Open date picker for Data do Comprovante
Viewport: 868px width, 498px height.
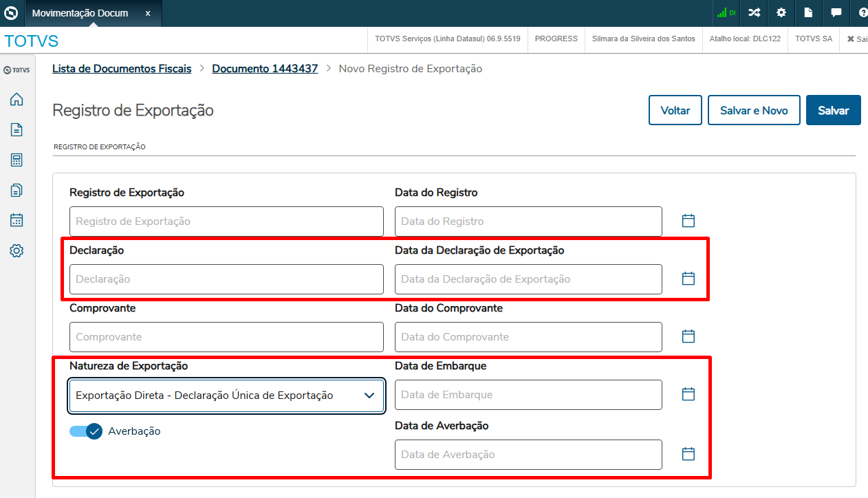point(688,336)
